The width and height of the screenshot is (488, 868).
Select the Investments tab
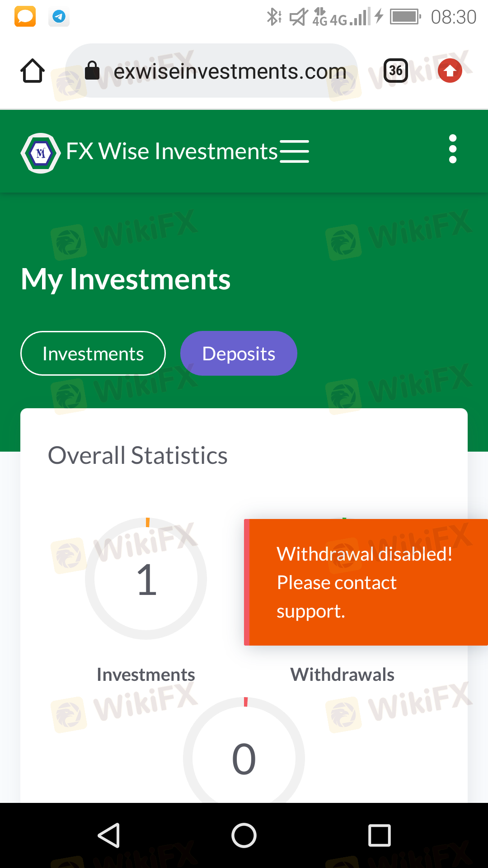pyautogui.click(x=93, y=354)
